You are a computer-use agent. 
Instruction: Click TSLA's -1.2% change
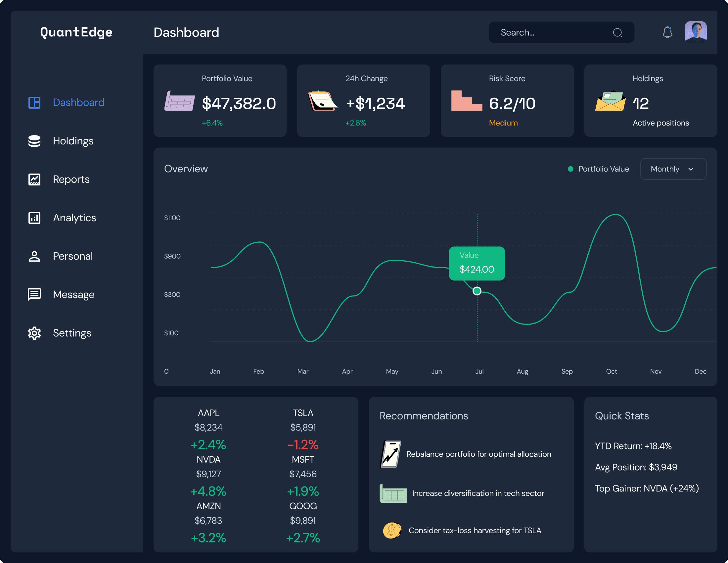coord(303,444)
